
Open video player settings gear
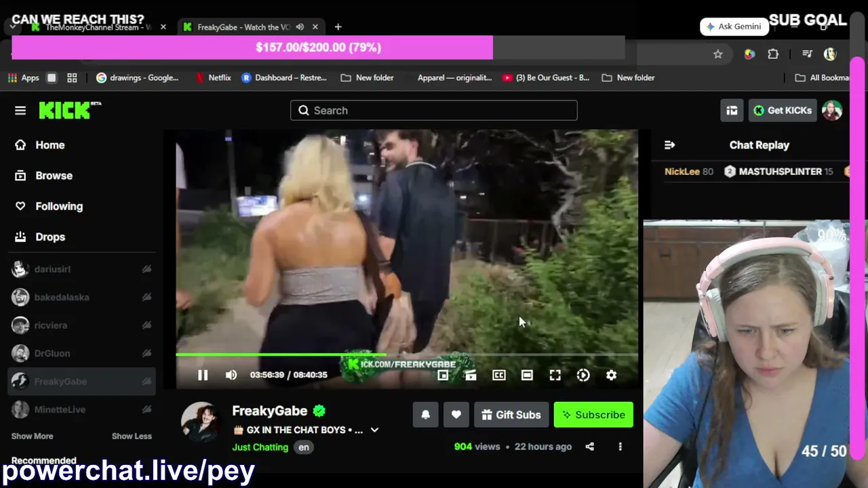612,375
